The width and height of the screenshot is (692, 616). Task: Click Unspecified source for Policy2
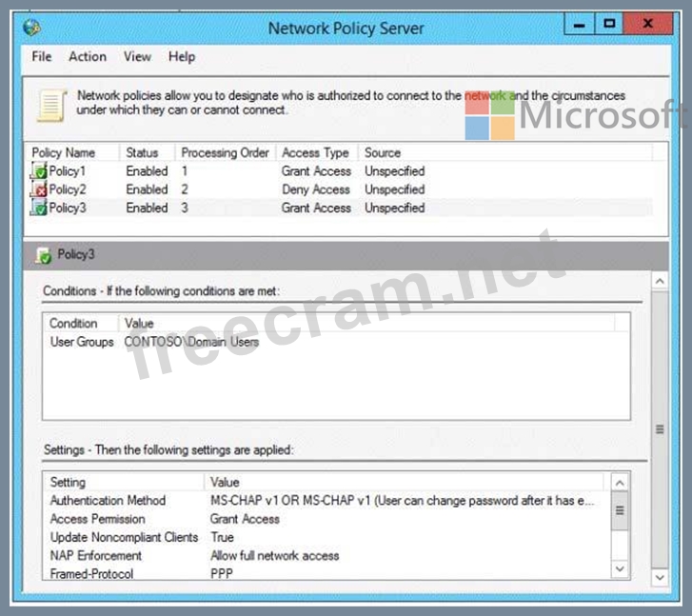(395, 189)
